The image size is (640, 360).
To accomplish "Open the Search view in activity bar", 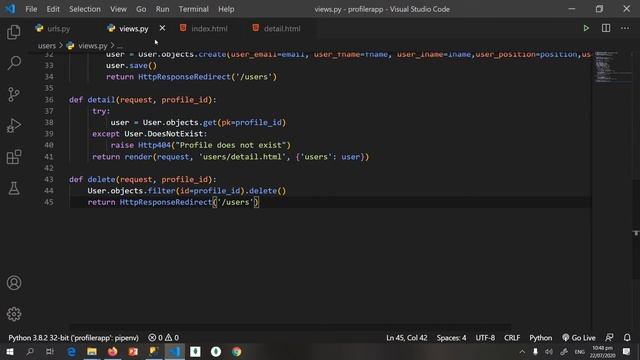I will 14,63.
